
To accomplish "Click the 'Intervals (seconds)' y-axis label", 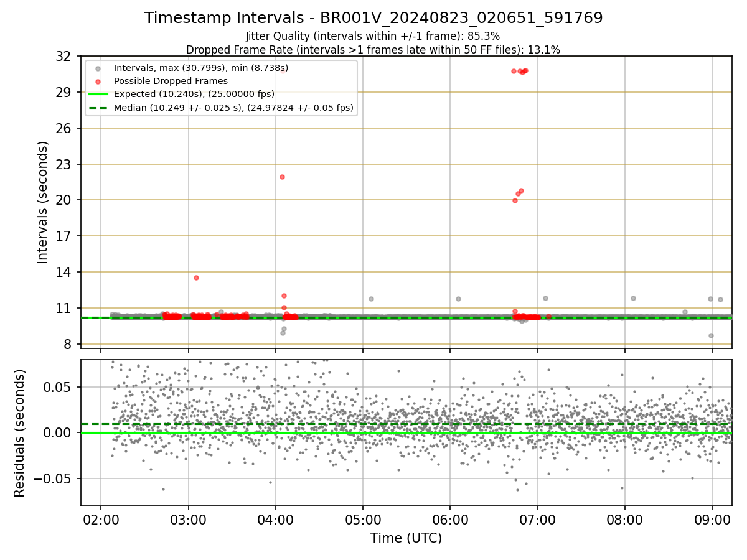I will (42, 202).
